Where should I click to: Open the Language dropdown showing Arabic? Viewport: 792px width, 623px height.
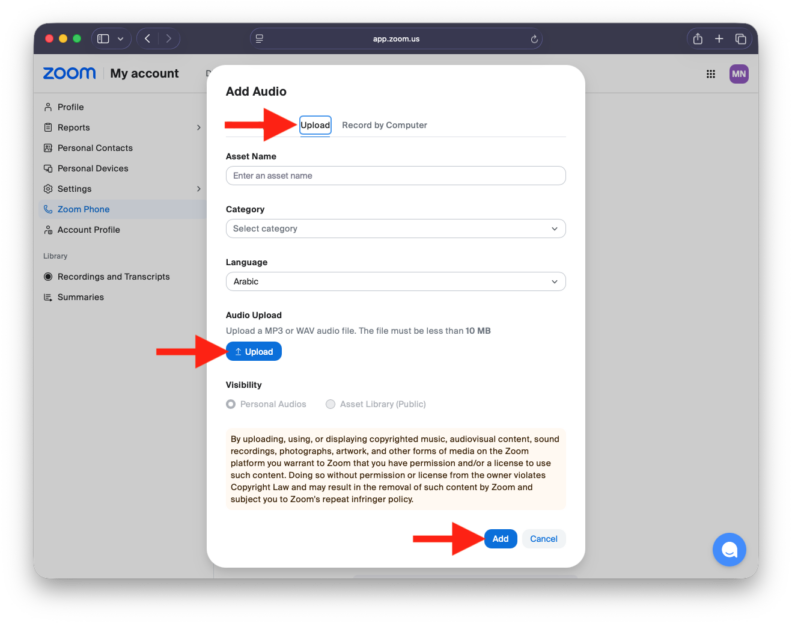(395, 281)
